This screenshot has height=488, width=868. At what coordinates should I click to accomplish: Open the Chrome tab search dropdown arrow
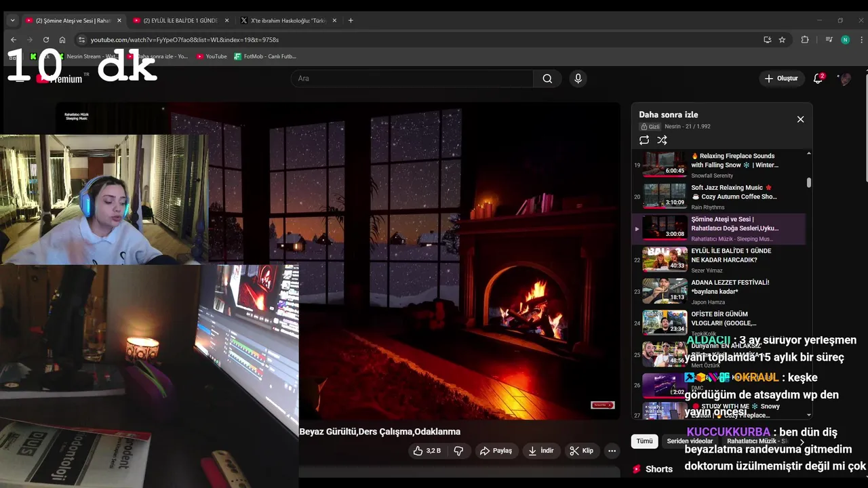click(x=12, y=20)
